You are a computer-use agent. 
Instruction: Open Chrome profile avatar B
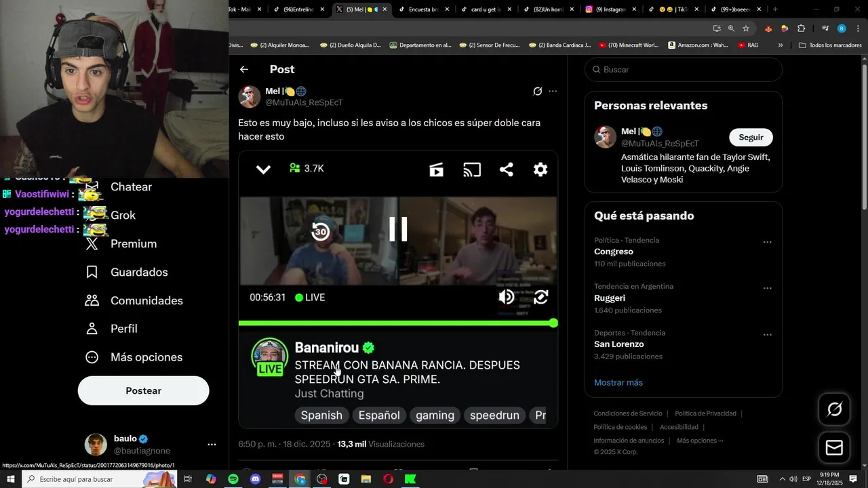pos(842,28)
